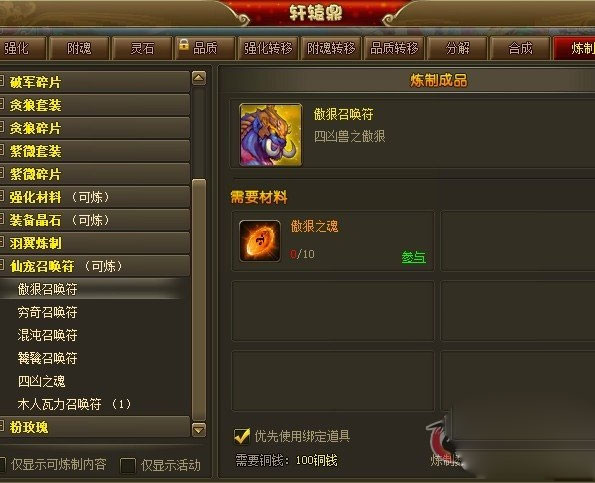Click the red swirl 炼制 button icon
The image size is (595, 483).
tap(440, 438)
